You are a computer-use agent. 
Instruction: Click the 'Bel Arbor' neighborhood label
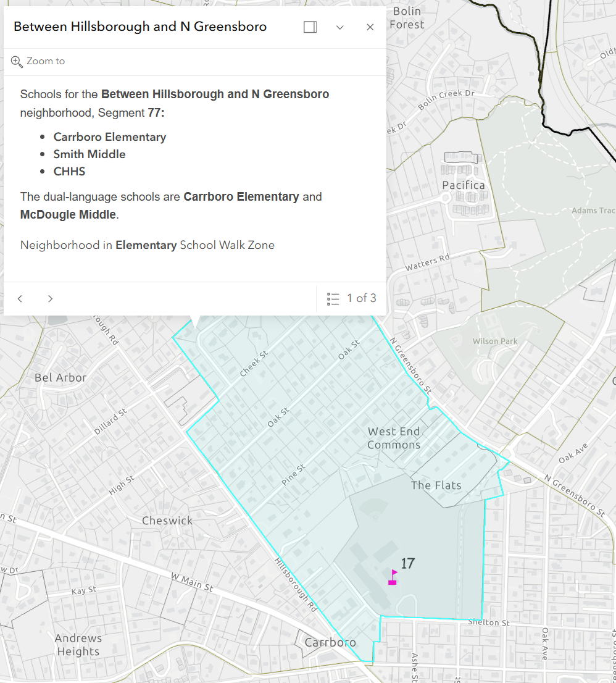tap(60, 378)
